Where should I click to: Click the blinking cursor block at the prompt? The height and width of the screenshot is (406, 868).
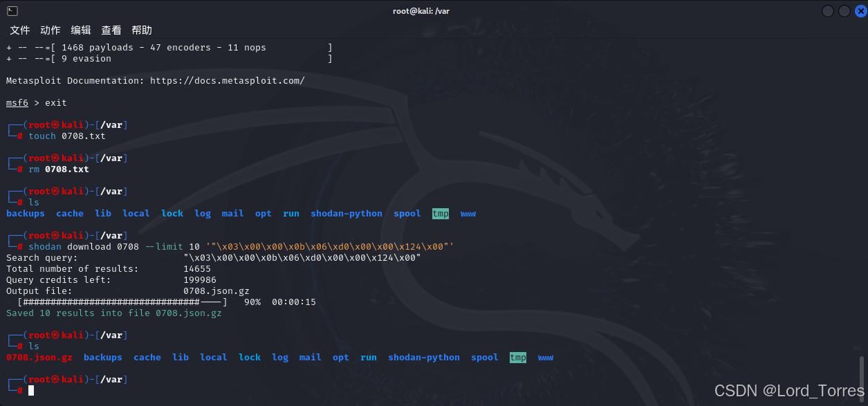click(30, 390)
